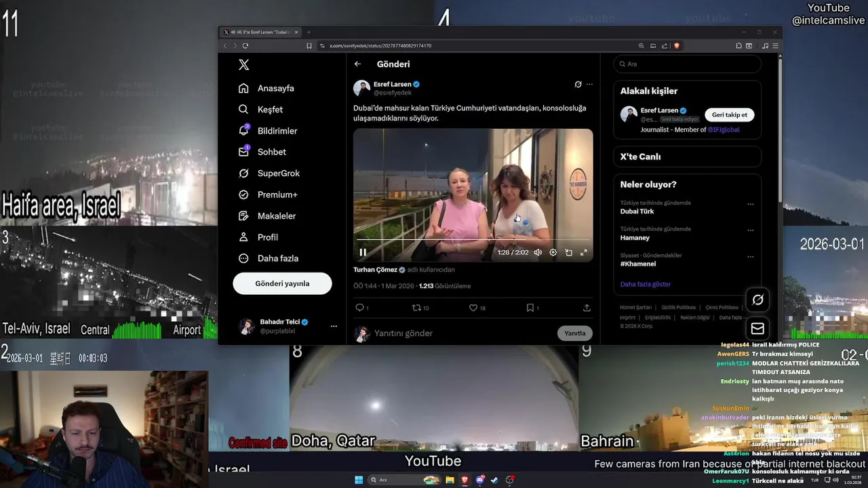The height and width of the screenshot is (488, 868).
Task: Click Windows taskbar search Ara
Action: 403,480
